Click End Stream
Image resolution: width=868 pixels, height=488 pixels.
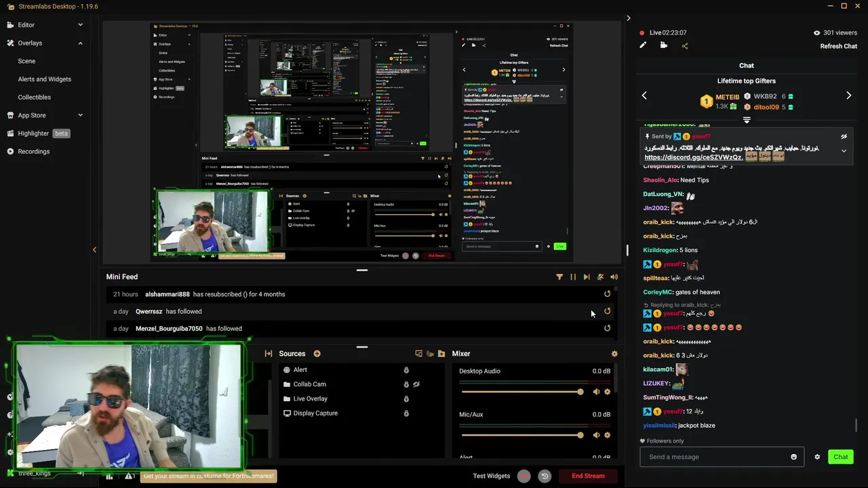588,476
